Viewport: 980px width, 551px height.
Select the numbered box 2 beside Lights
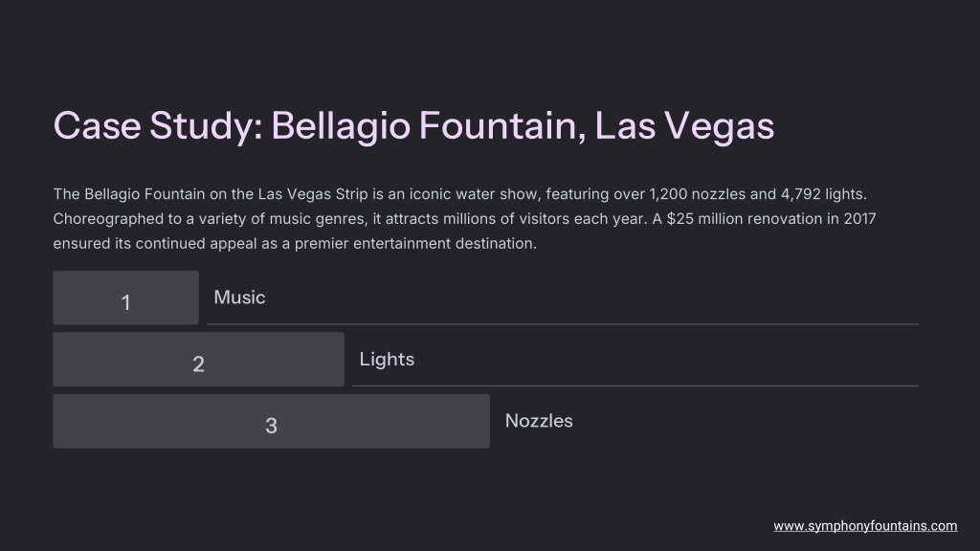[x=198, y=360]
